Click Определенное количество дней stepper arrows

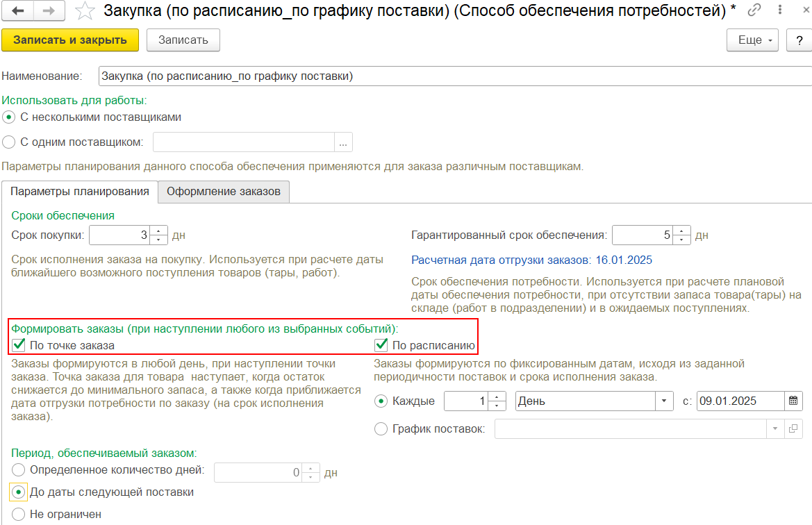click(310, 472)
